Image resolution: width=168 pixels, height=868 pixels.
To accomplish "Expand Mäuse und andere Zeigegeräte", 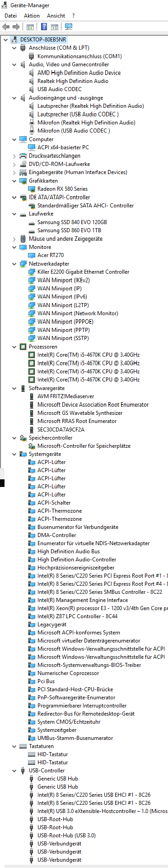I will pyautogui.click(x=14, y=239).
